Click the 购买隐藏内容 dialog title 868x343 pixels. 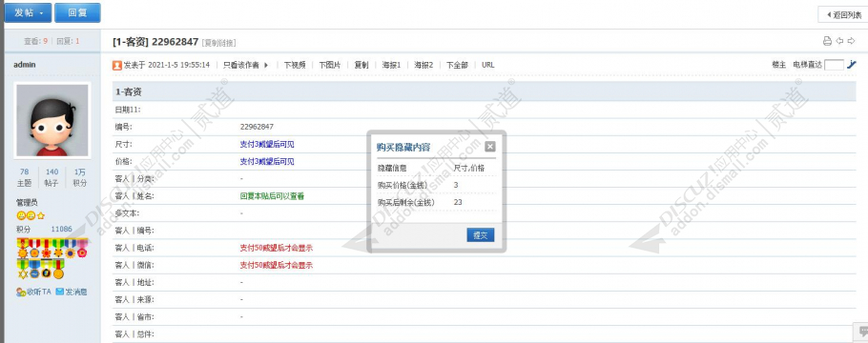403,147
